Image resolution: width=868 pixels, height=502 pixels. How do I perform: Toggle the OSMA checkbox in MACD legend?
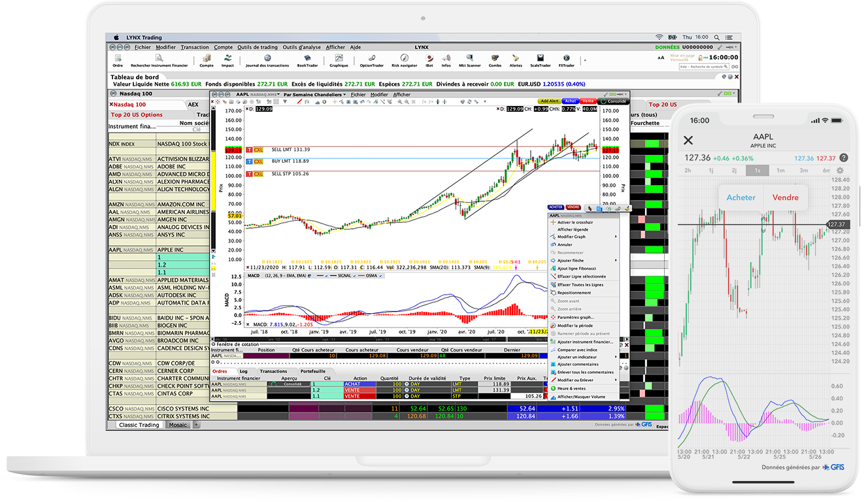pos(380,276)
